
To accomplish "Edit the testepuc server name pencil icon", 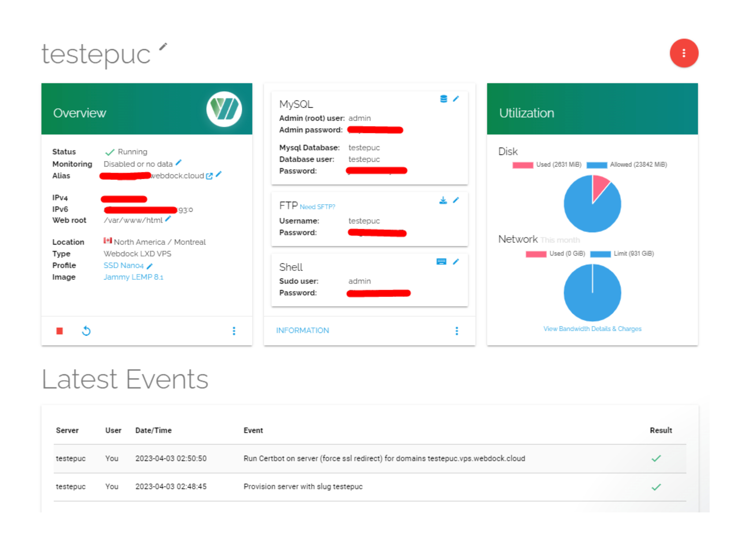I will coord(163,46).
